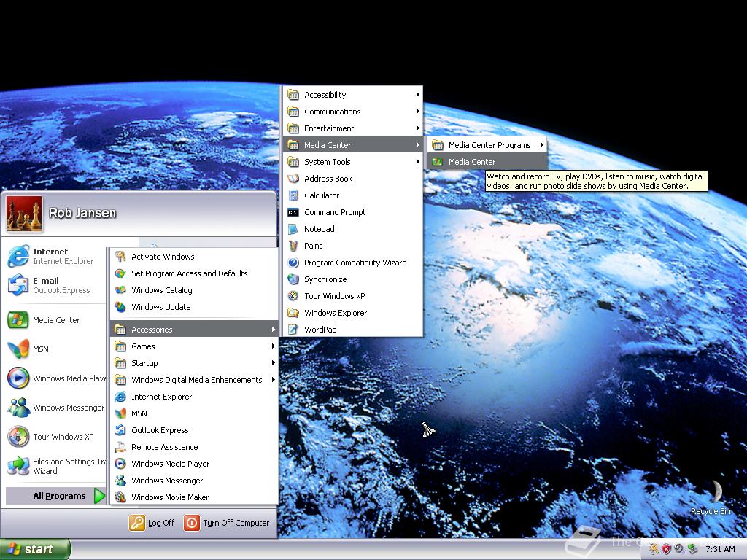Open Internet Explorer from All Programs list
The height and width of the screenshot is (560, 747).
coord(194,397)
